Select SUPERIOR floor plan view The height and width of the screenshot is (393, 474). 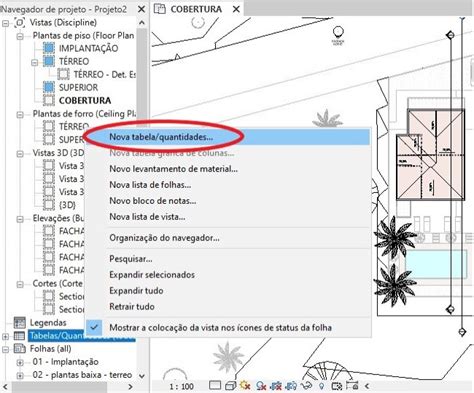(x=78, y=87)
